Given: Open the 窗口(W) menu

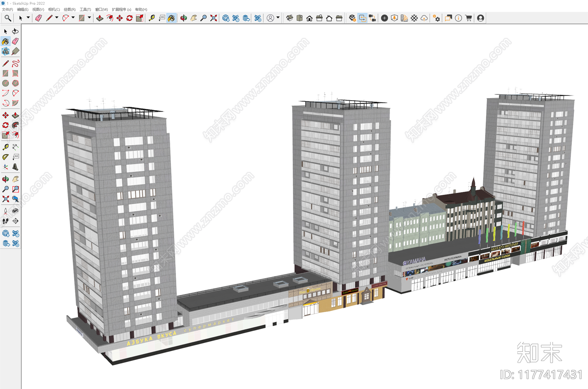Looking at the screenshot, I should (101, 10).
